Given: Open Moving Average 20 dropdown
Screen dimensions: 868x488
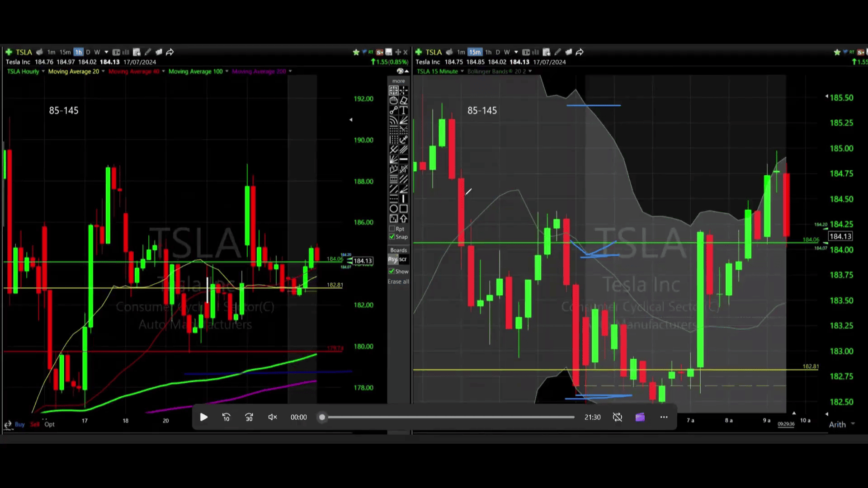Looking at the screenshot, I should [x=103, y=71].
